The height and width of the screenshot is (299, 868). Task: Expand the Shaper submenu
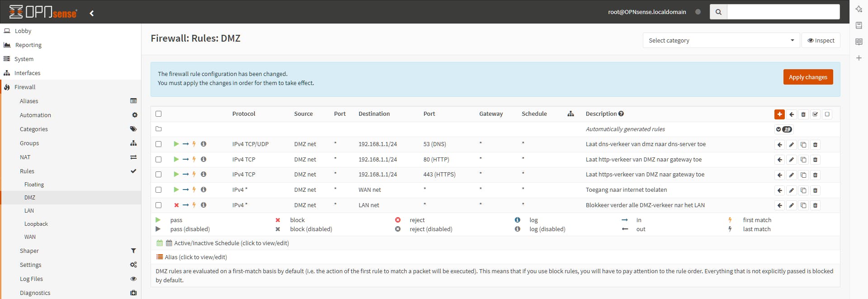(x=71, y=251)
